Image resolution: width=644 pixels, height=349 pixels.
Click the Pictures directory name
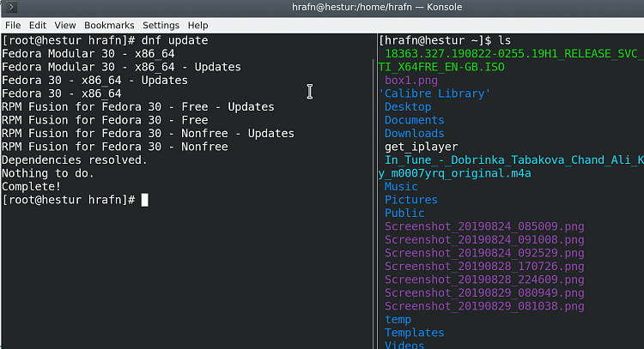click(x=411, y=200)
